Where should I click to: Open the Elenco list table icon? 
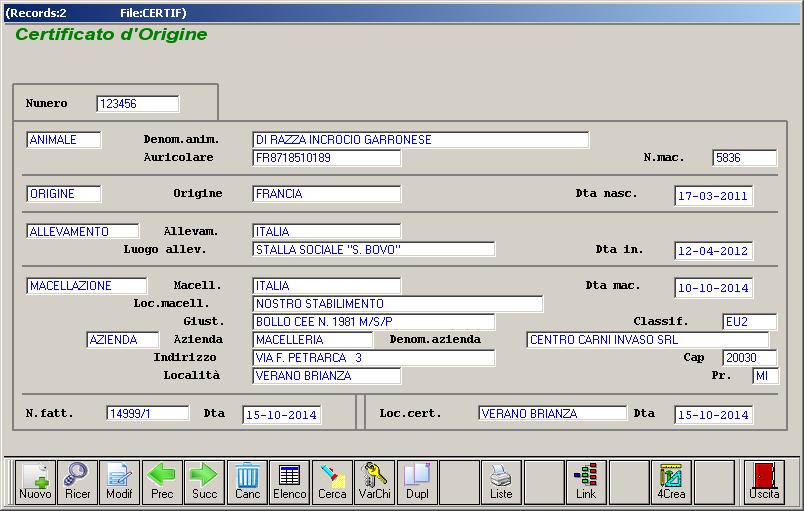point(290,482)
